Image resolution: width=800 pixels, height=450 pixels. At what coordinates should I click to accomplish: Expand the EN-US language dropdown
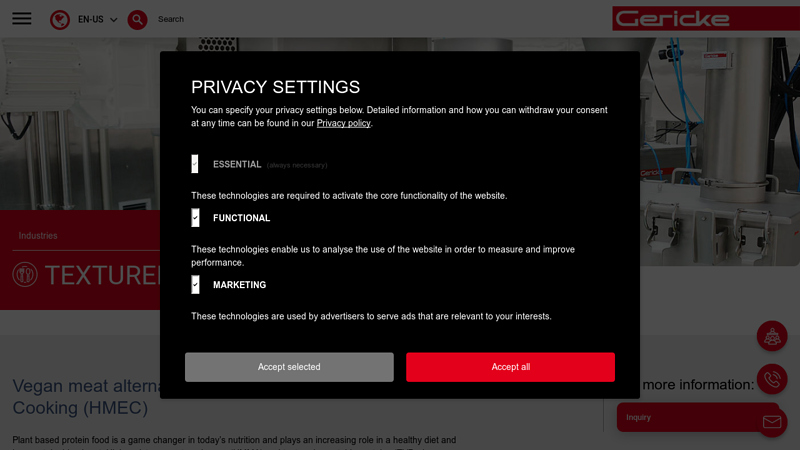[x=91, y=19]
